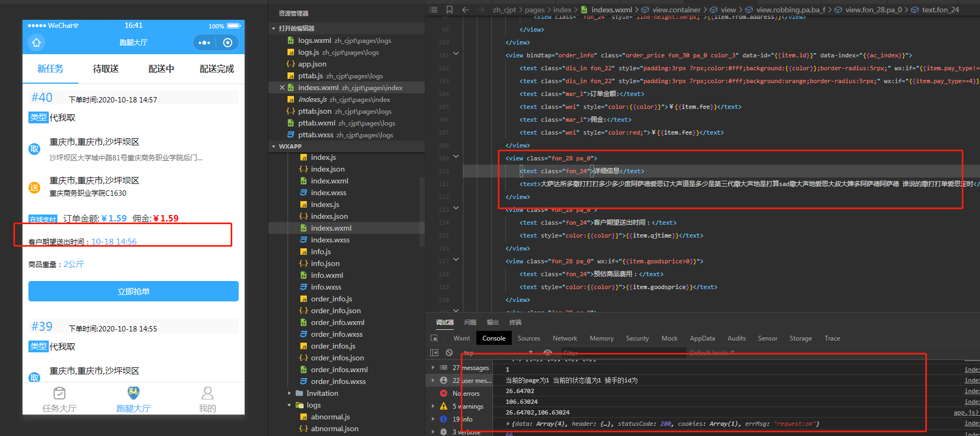Viewport: 980px width, 436px height.
Task: Click the red error icon next to No errors
Action: 444,393
